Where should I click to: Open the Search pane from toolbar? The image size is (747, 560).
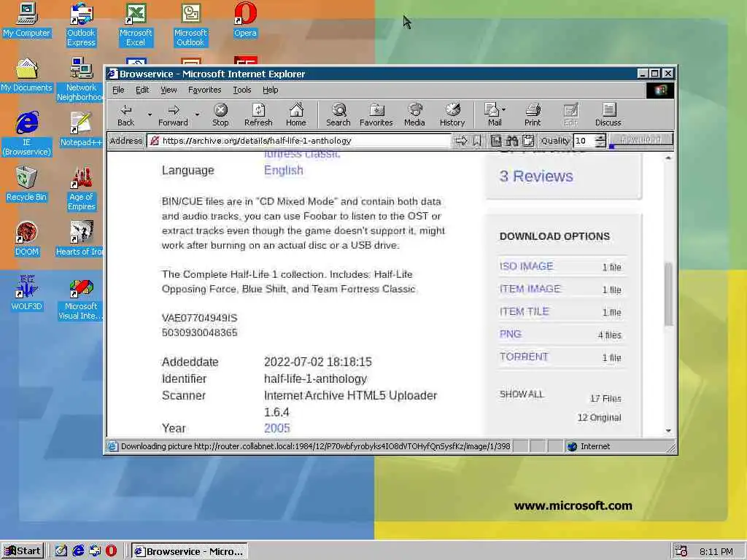point(338,114)
